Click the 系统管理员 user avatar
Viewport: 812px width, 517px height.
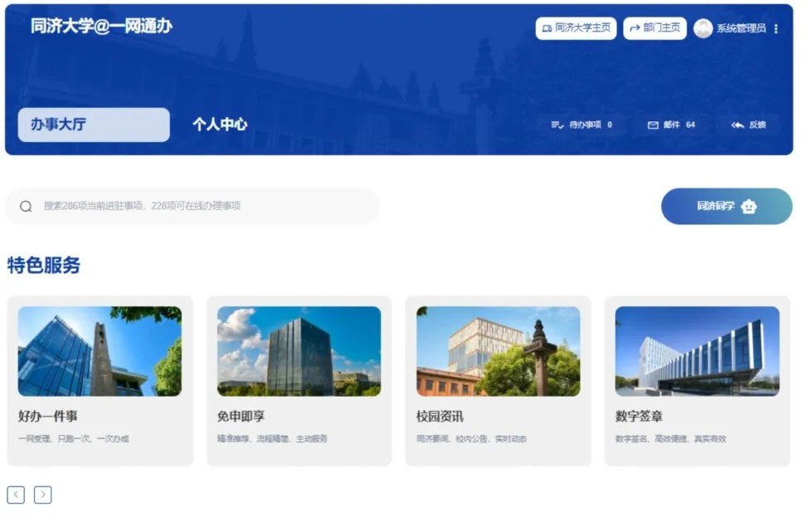(703, 28)
